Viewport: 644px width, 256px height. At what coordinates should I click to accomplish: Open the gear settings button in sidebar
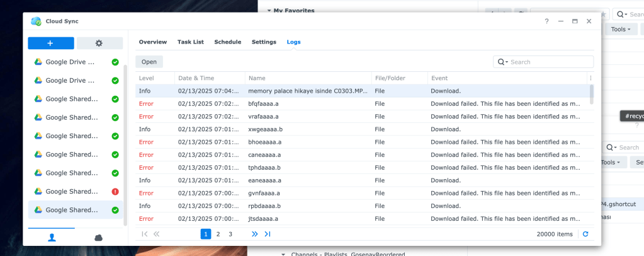coord(99,44)
